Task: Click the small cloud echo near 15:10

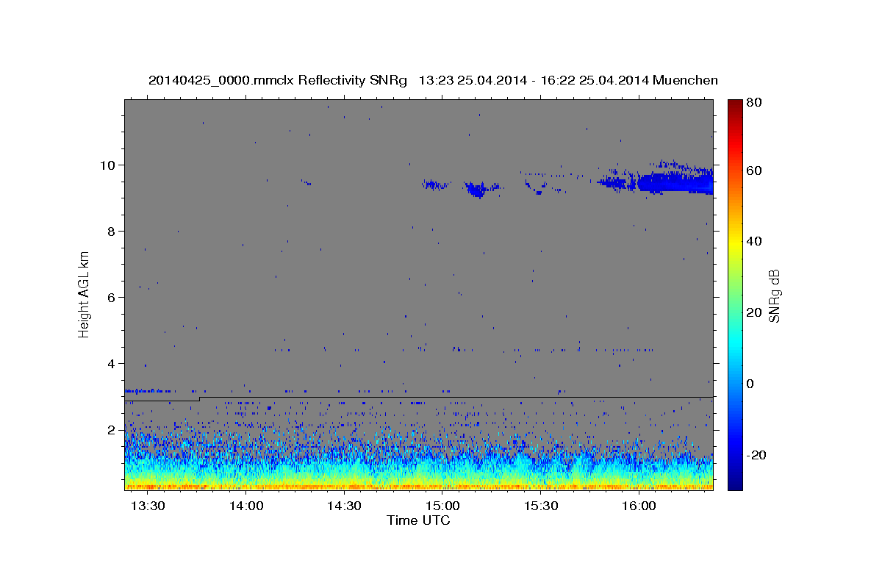Action: [477, 190]
